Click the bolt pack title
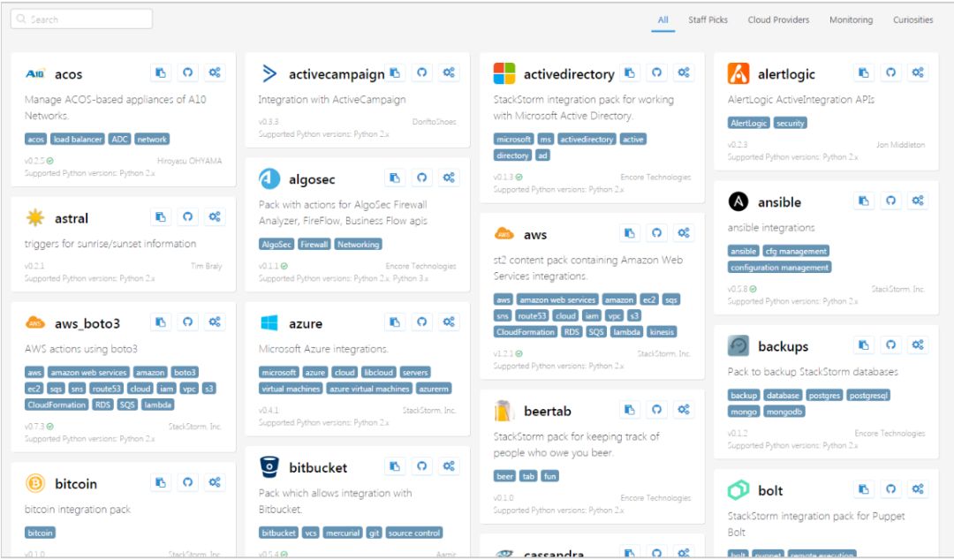The height and width of the screenshot is (560, 954). [770, 490]
